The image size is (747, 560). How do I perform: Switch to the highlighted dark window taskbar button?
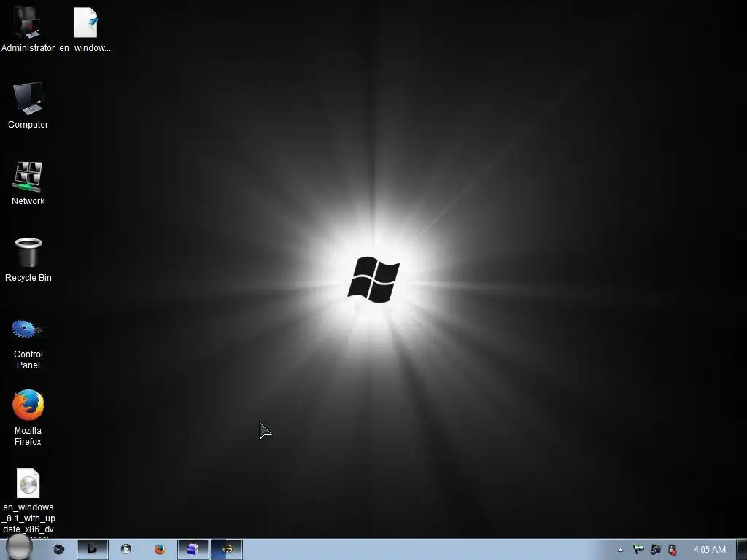point(93,550)
